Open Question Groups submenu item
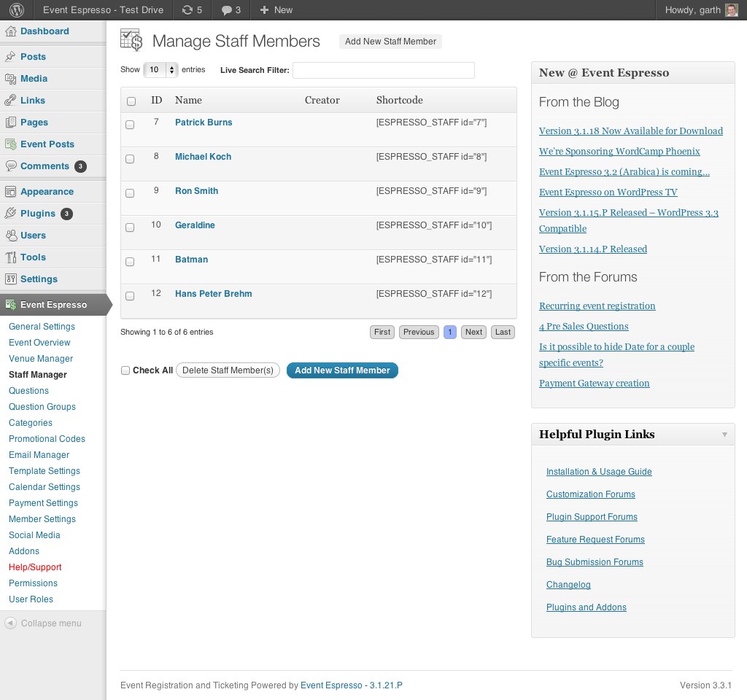 [x=42, y=407]
